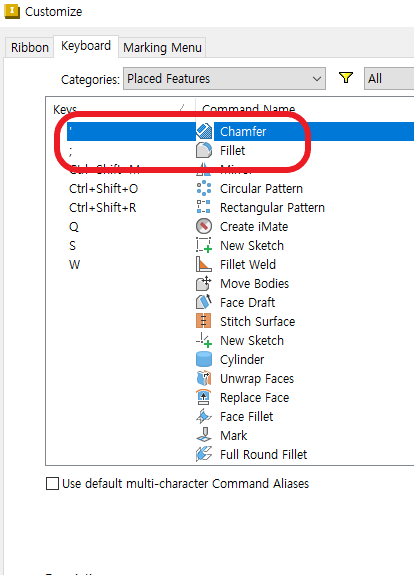Image resolution: width=414 pixels, height=575 pixels.
Task: Click the Mark command icon
Action: click(204, 435)
